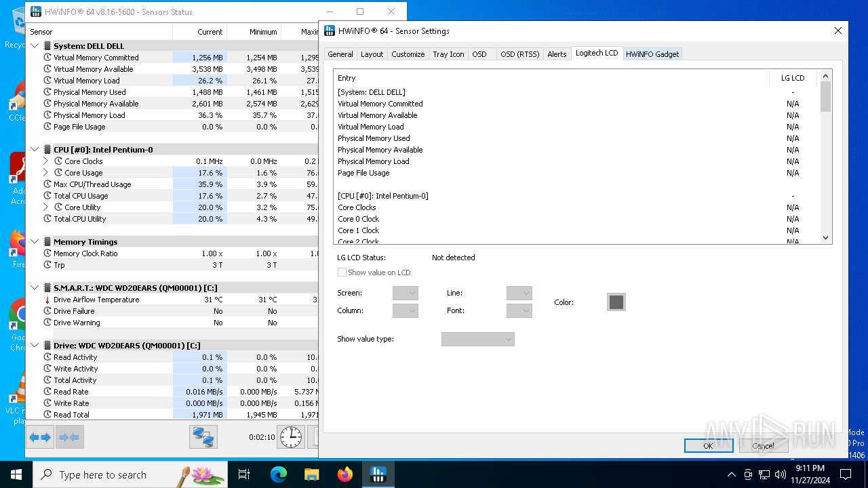Image resolution: width=868 pixels, height=488 pixels.
Task: Open Task View on taskbar
Action: click(x=244, y=474)
